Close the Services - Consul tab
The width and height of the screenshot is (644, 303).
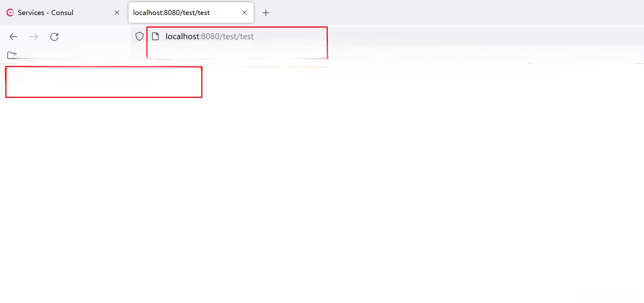pyautogui.click(x=117, y=13)
